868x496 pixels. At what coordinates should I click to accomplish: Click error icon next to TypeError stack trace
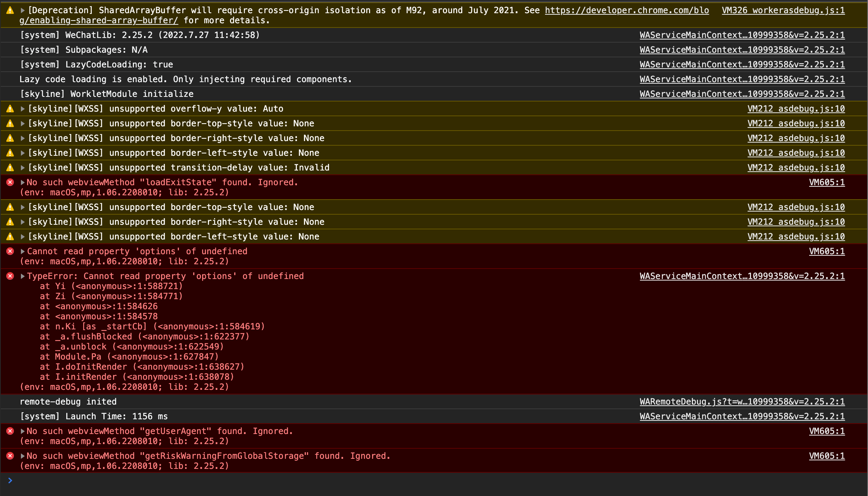[x=10, y=276]
